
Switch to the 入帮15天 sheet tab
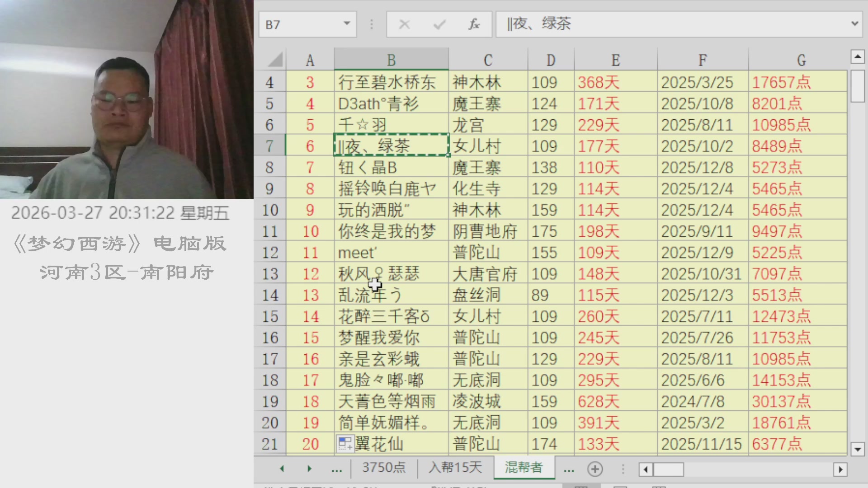[455, 467]
